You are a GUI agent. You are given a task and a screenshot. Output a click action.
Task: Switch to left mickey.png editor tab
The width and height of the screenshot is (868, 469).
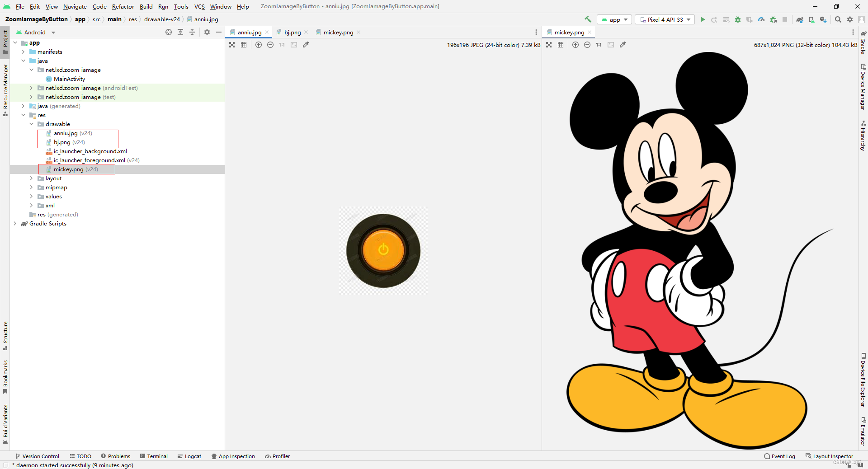click(338, 32)
